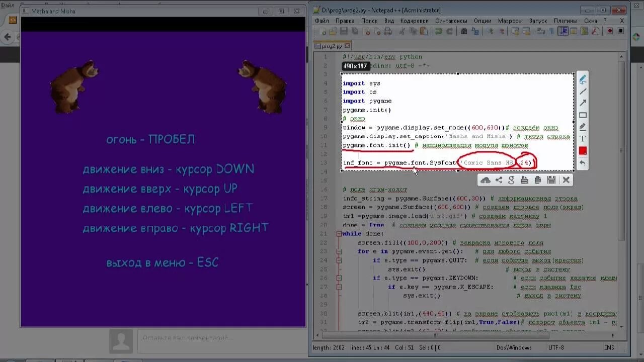Screen dimensions: 644x362
Task: Click Redo arrow in Notepad++ toolbar
Action: click(x=449, y=31)
